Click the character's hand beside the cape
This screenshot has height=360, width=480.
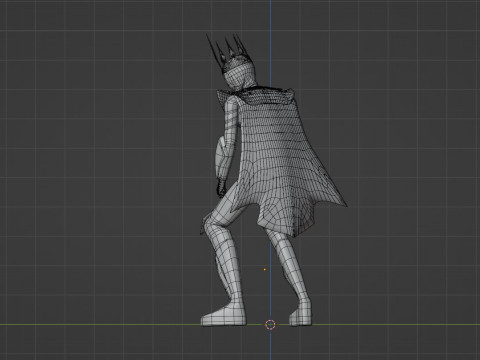pyautogui.click(x=222, y=188)
